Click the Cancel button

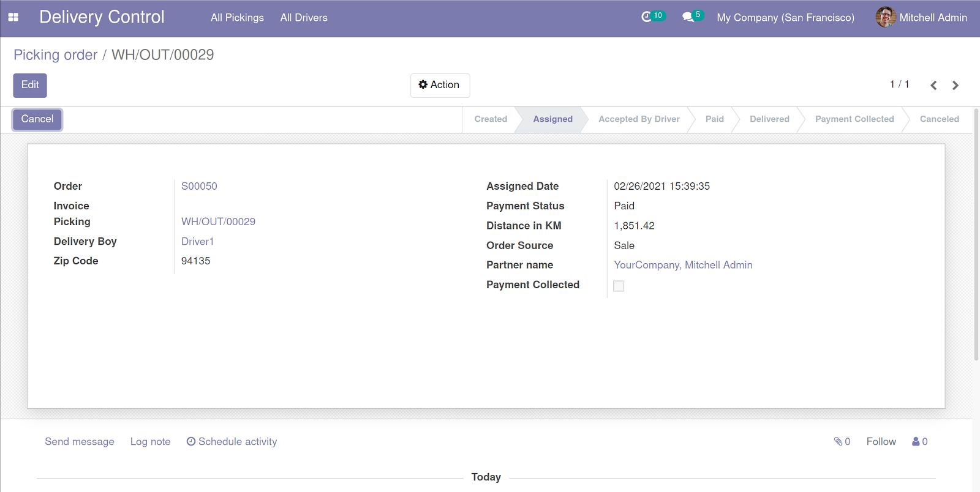(x=37, y=119)
